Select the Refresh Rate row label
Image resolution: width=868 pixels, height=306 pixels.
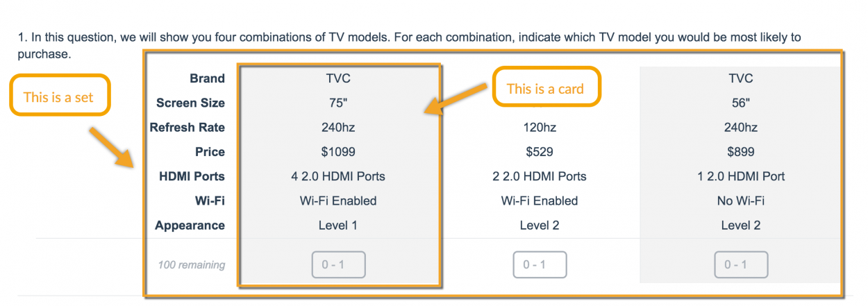(x=187, y=128)
